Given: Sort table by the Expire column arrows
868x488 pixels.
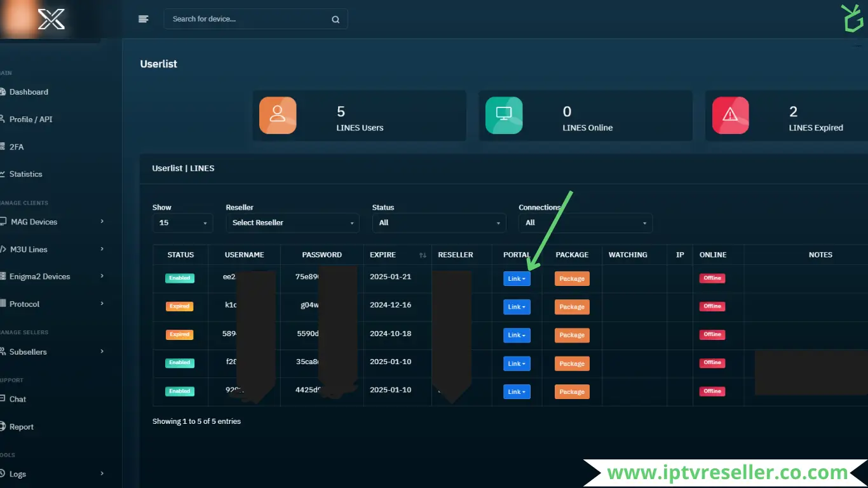Looking at the screenshot, I should (x=423, y=255).
